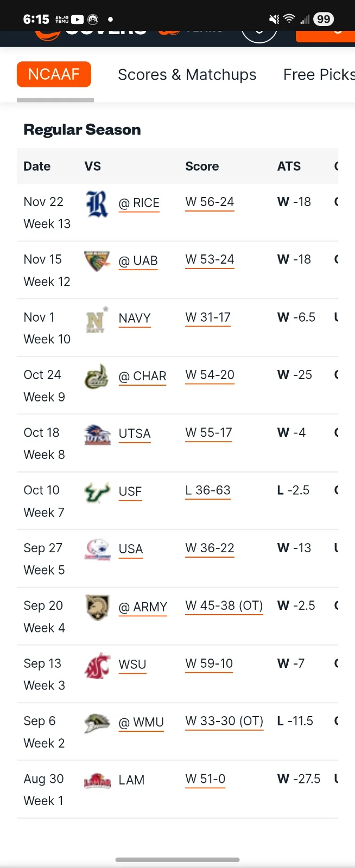Tap the UAB Blazers dragon logo
This screenshot has width=355, height=868.
click(x=97, y=261)
